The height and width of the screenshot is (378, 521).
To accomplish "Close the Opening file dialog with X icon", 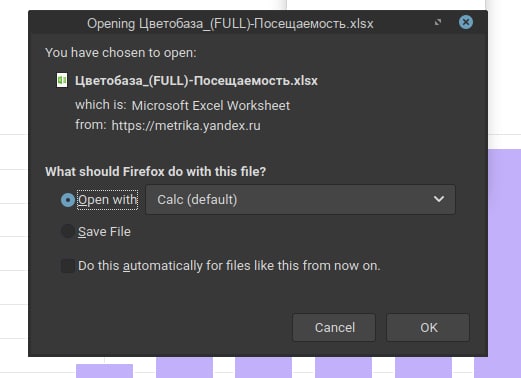I will click(466, 22).
